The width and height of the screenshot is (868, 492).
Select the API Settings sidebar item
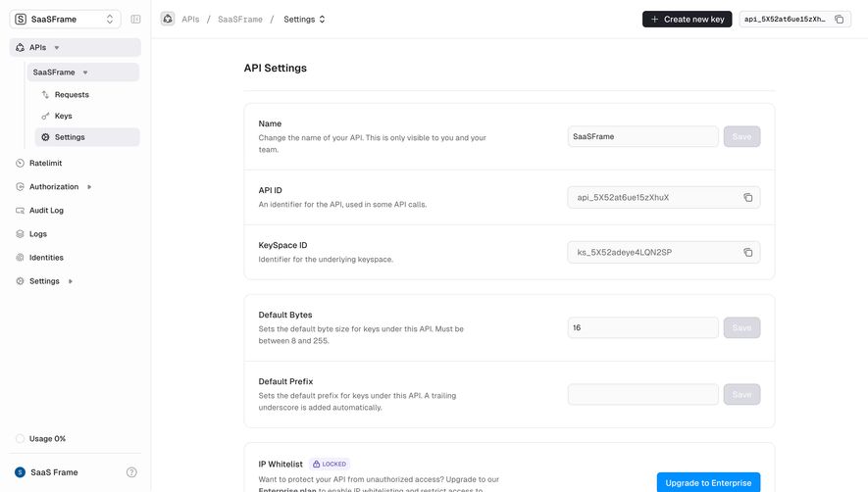pos(87,136)
